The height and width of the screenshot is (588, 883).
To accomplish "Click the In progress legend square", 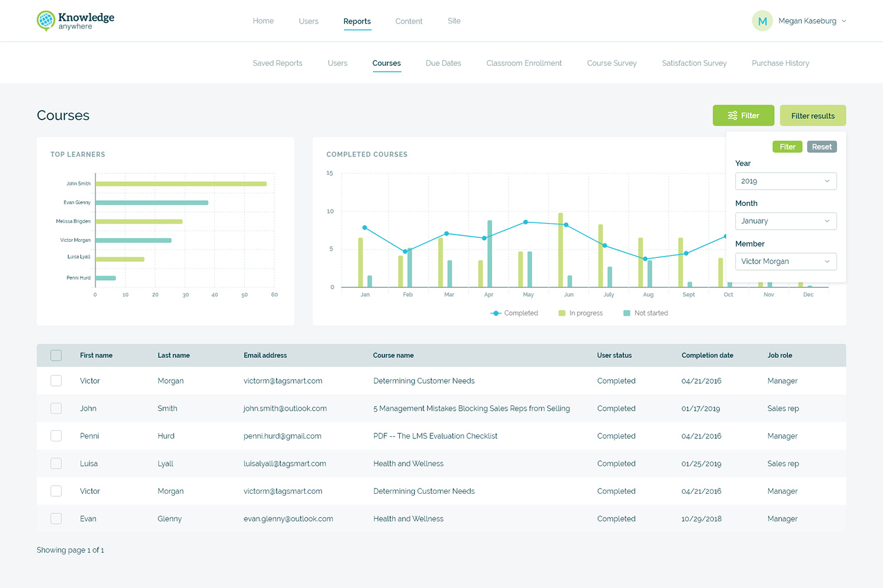I will tap(562, 313).
